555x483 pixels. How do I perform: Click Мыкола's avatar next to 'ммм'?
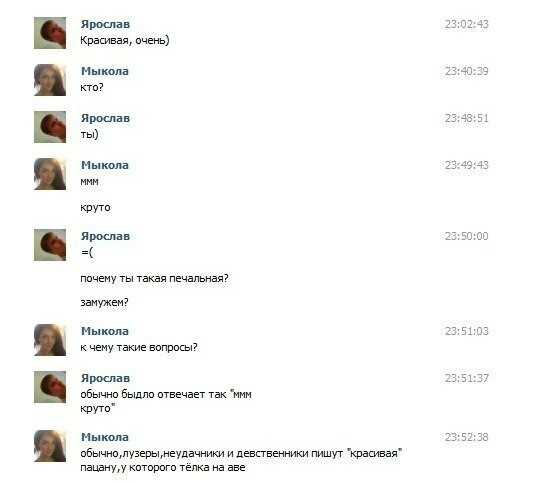tap(50, 174)
